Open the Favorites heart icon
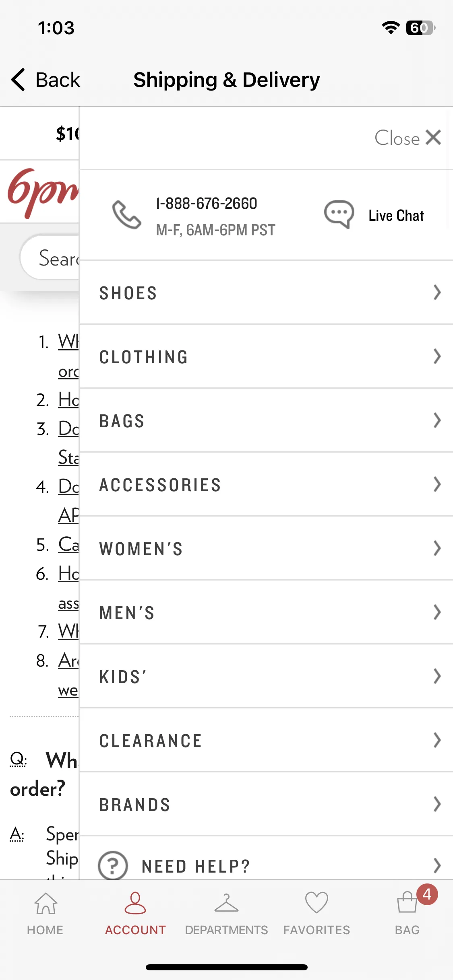Viewport: 453px width, 980px height. (x=316, y=902)
